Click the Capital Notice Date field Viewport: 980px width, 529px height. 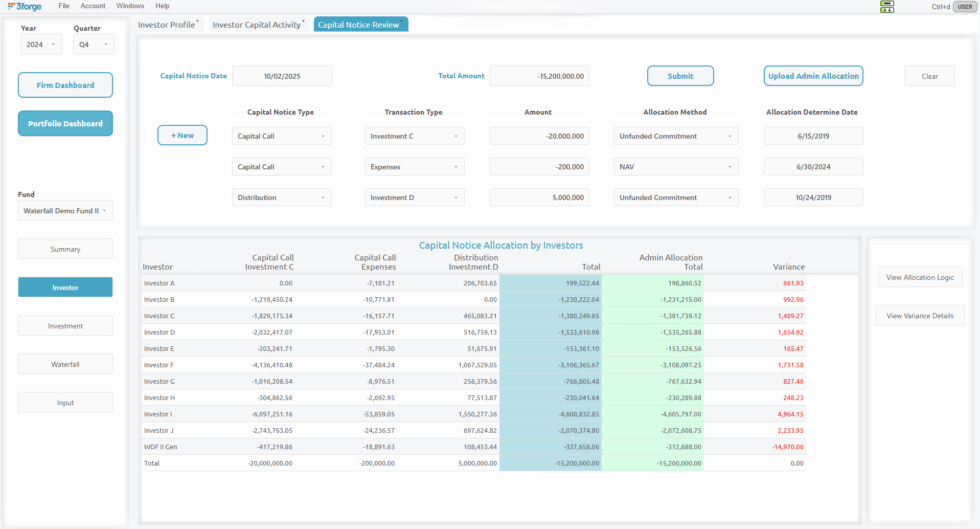click(x=282, y=76)
